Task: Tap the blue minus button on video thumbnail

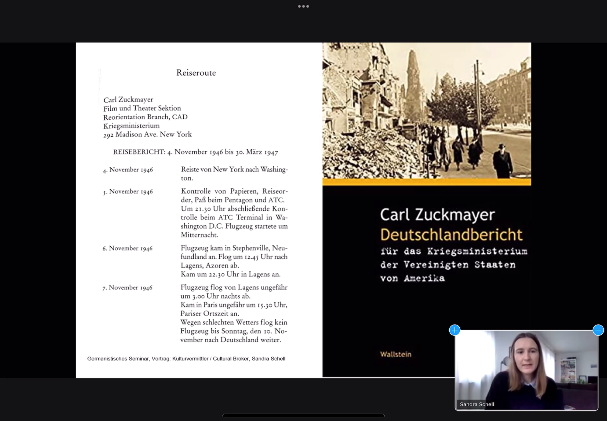Action: pyautogui.click(x=598, y=330)
